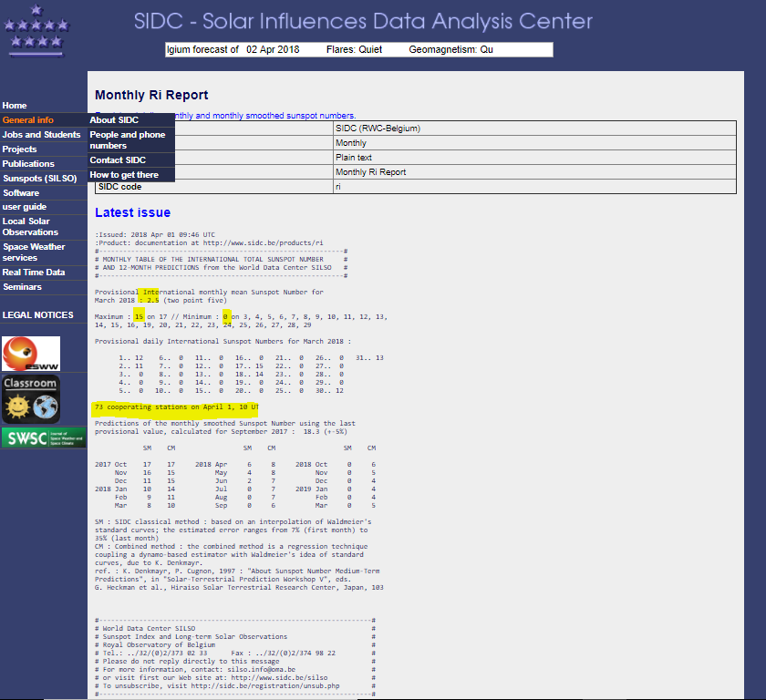The image size is (766, 700).
Task: Click the 'CM : Combined method' line
Action: pos(231,547)
